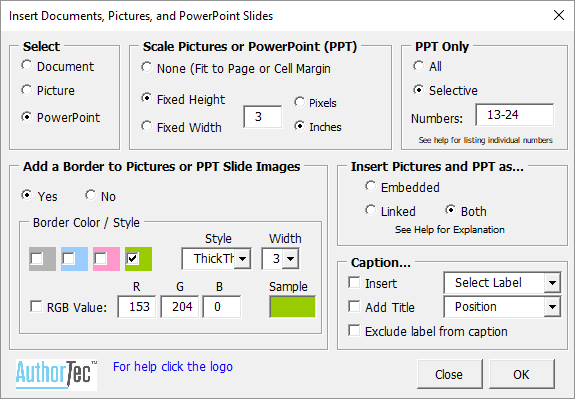Viewport: 575px width, 399px height.
Task: Check the gray border color swatch
Action: click(37, 259)
